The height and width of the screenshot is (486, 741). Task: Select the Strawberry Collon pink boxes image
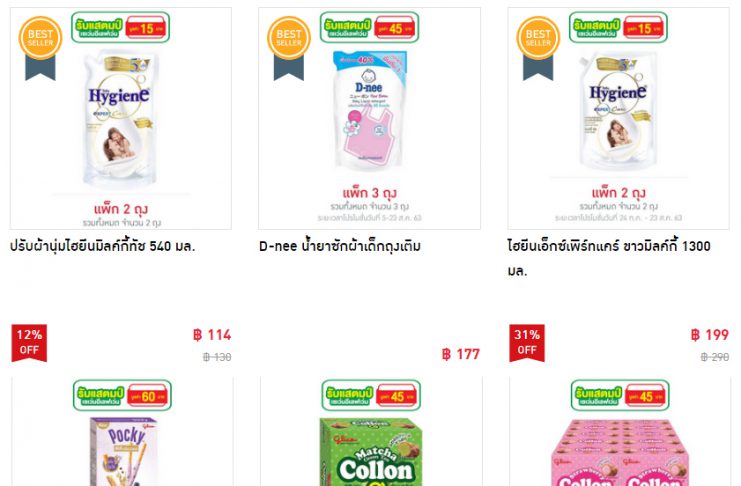(x=620, y=453)
